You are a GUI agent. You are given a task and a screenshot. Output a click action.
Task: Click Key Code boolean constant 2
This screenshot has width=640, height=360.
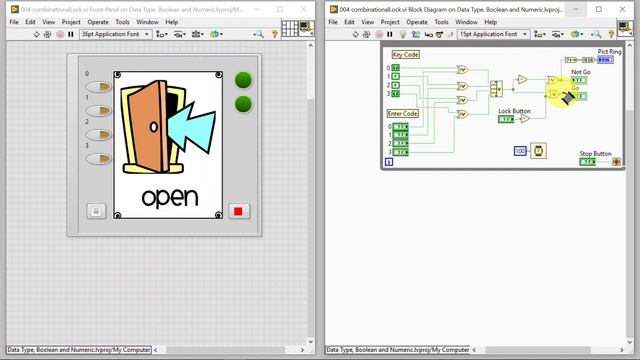click(396, 85)
